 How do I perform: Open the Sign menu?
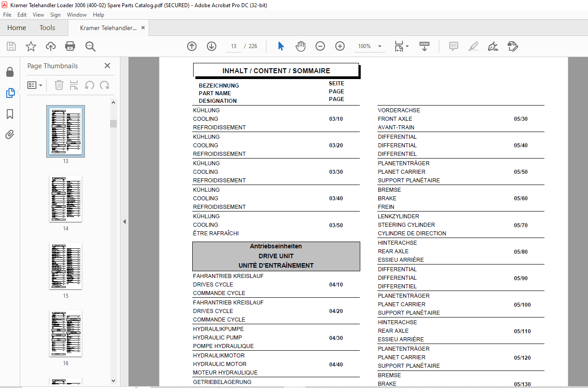[x=55, y=15]
